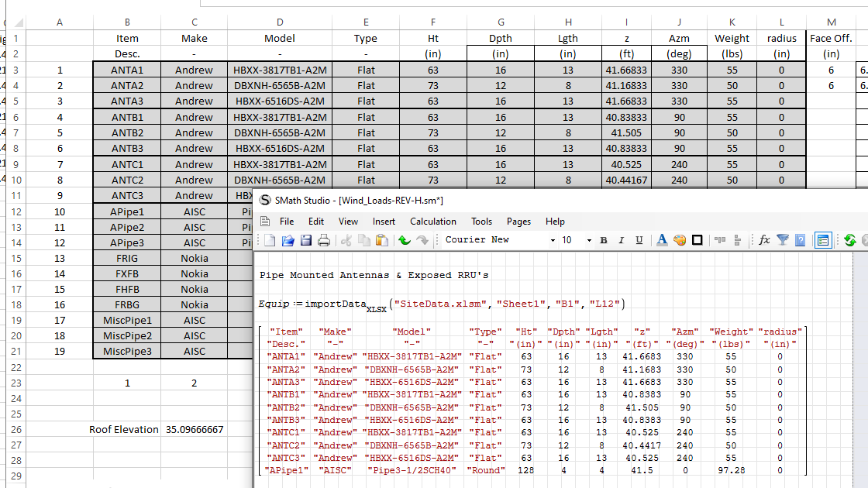Expand the font size 10 dropdown
Viewport: 868px width, 488px height.
(x=589, y=240)
